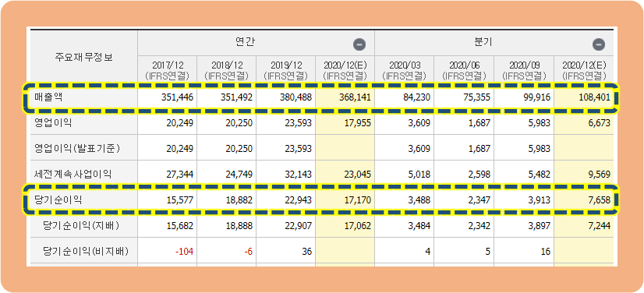Click the 당기순이익(지배) value 18,888

coord(239,226)
